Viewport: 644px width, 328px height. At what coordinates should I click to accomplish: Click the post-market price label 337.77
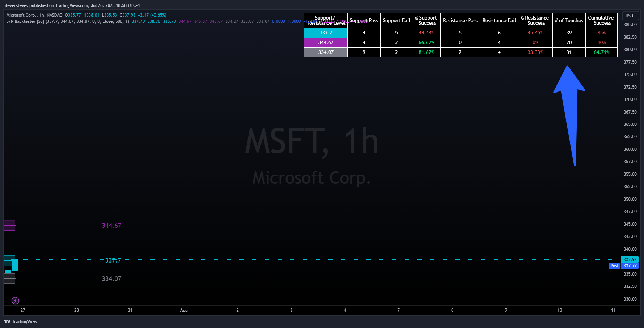[x=630, y=266]
